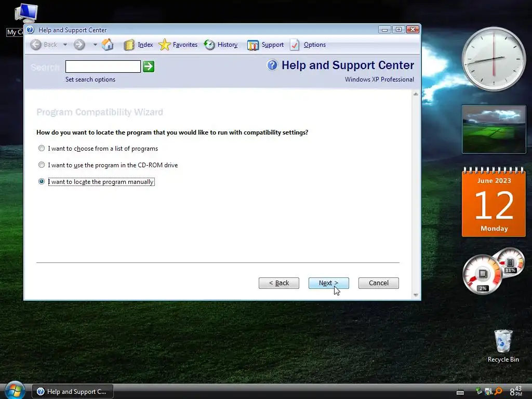
Task: Minimize the Help and Support Center window
Action: click(x=384, y=30)
